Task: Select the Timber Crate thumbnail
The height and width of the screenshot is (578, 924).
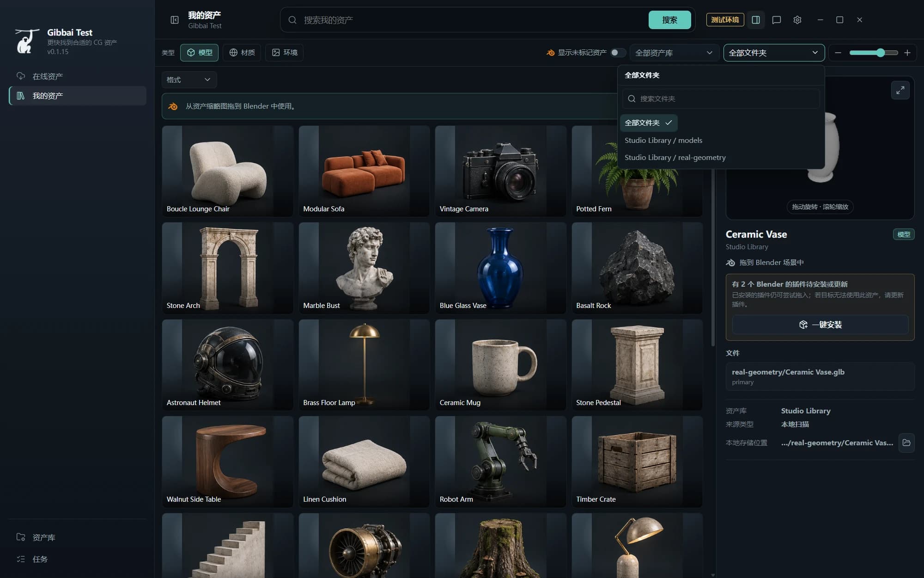Action: click(637, 461)
